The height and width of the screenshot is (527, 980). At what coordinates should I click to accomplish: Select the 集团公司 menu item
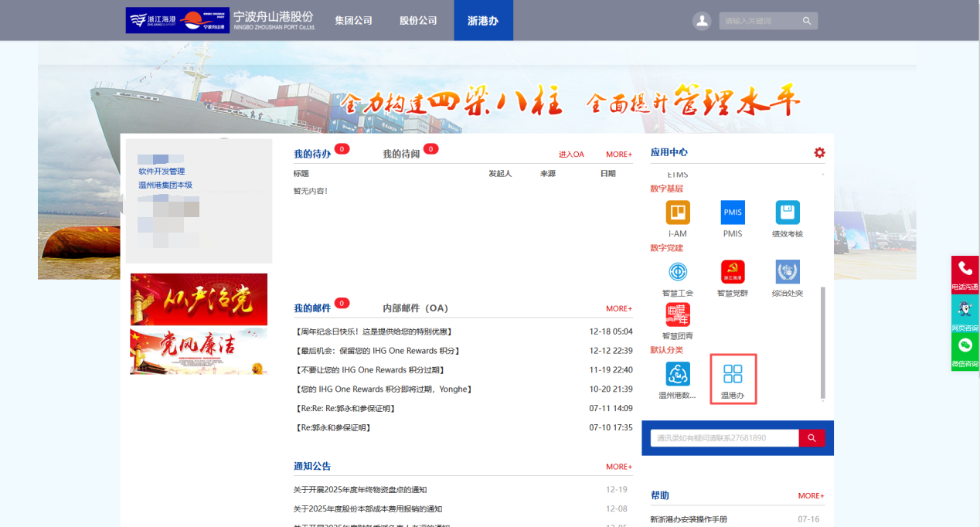(x=352, y=20)
